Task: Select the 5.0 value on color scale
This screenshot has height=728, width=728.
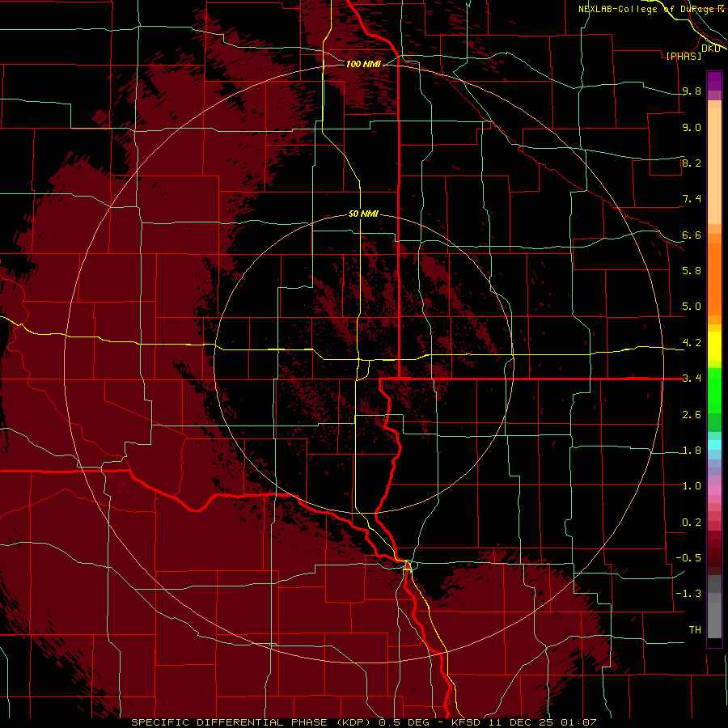Action: (x=692, y=307)
